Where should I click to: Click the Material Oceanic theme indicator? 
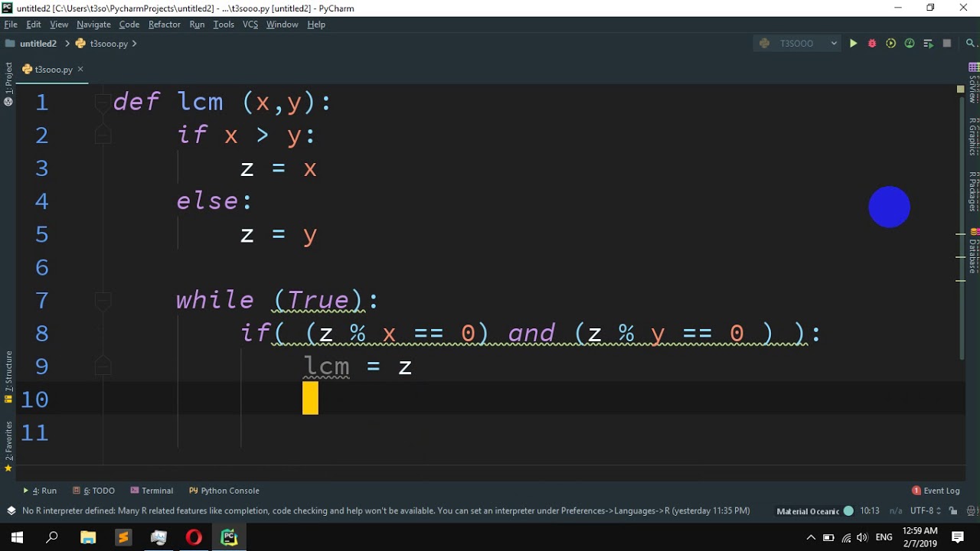tap(814, 510)
